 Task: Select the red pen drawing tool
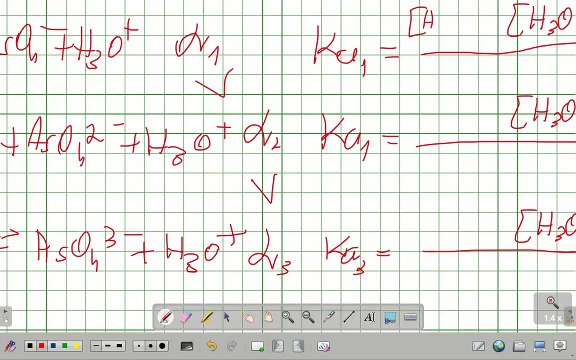(165, 317)
